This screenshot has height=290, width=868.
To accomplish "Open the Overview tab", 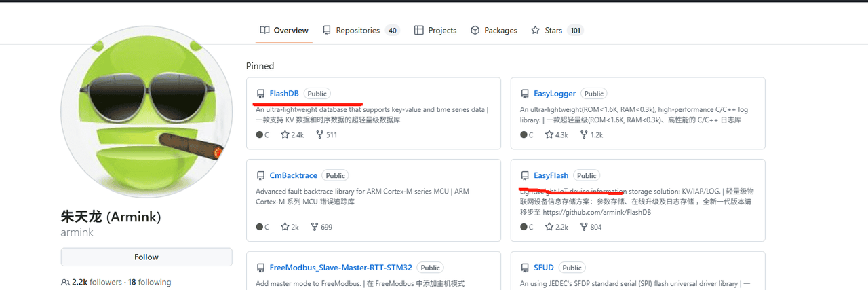I will click(284, 31).
